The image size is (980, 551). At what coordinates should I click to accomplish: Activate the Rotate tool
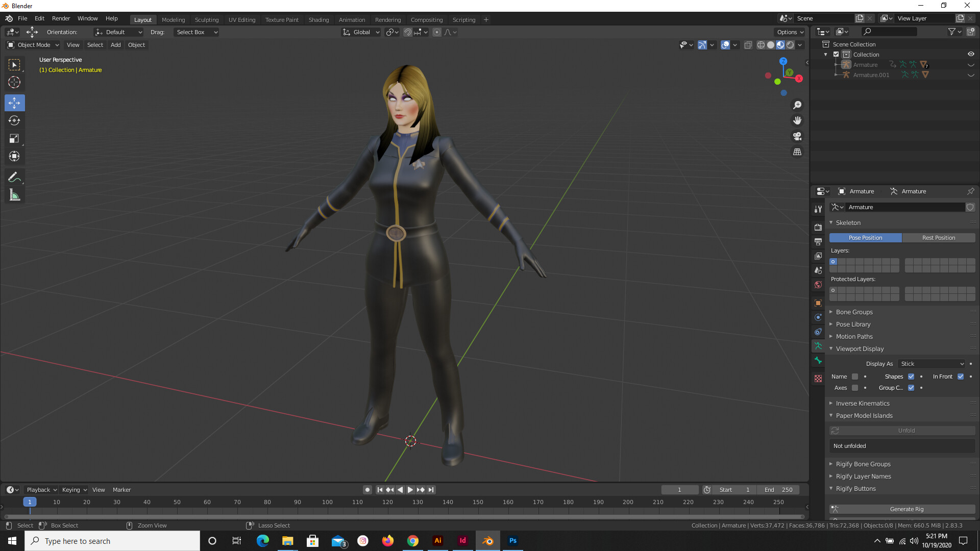[x=14, y=121]
